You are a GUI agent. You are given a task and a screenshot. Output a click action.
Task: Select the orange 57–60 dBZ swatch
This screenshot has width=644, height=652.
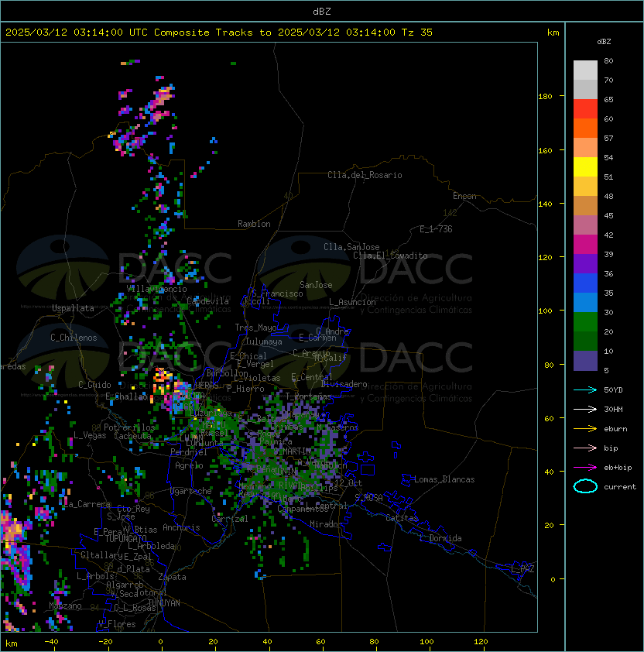tap(585, 128)
